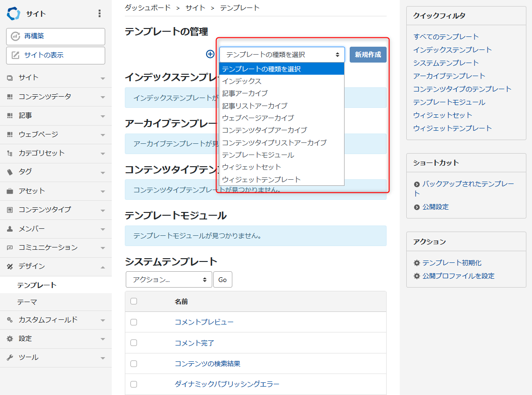532x395 pixels.
Task: Click the plus circle icon beside template selector
Action: coord(210,54)
